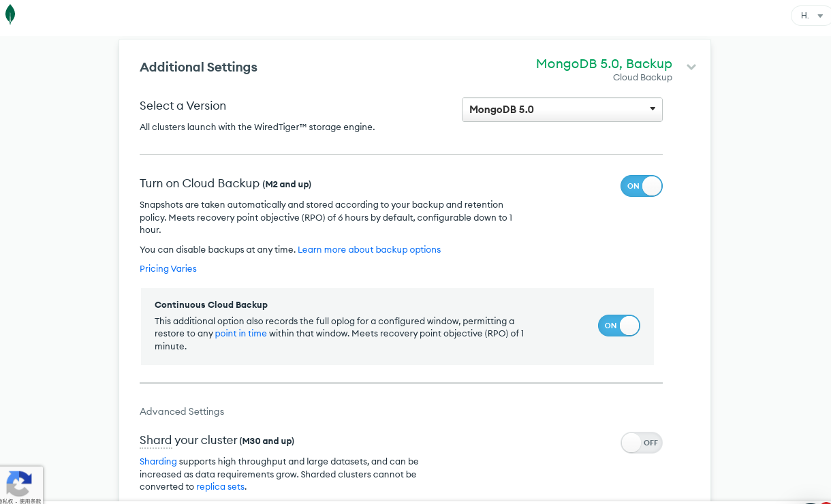Open the MongoDB 5.0 version dropdown

point(562,110)
